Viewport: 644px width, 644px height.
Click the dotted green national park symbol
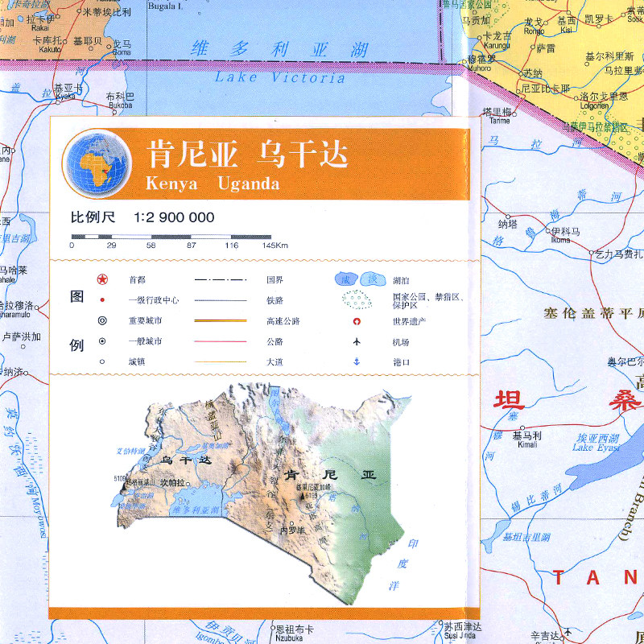357,299
